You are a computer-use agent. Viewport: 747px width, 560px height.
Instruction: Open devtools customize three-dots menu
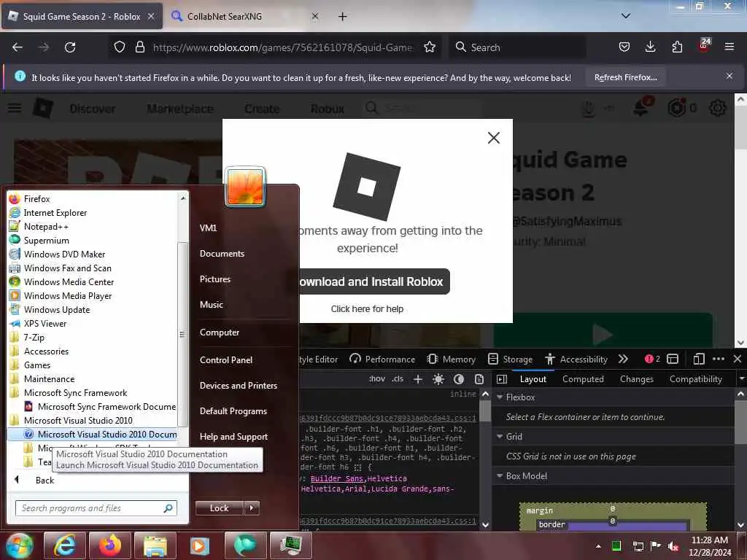coord(719,359)
